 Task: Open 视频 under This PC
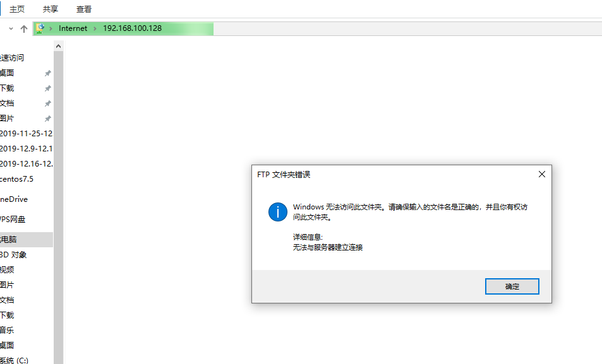(7, 269)
